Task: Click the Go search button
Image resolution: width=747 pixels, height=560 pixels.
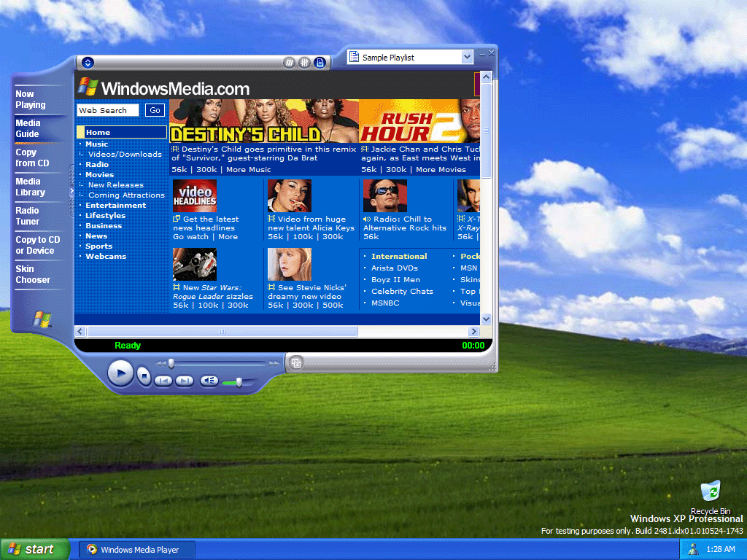Action: tap(155, 111)
